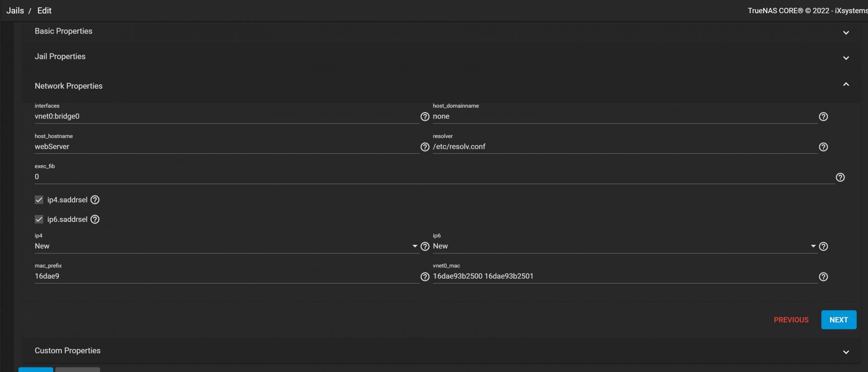Open mac_prefix help tooltip
This screenshot has width=868, height=372.
pyautogui.click(x=425, y=277)
